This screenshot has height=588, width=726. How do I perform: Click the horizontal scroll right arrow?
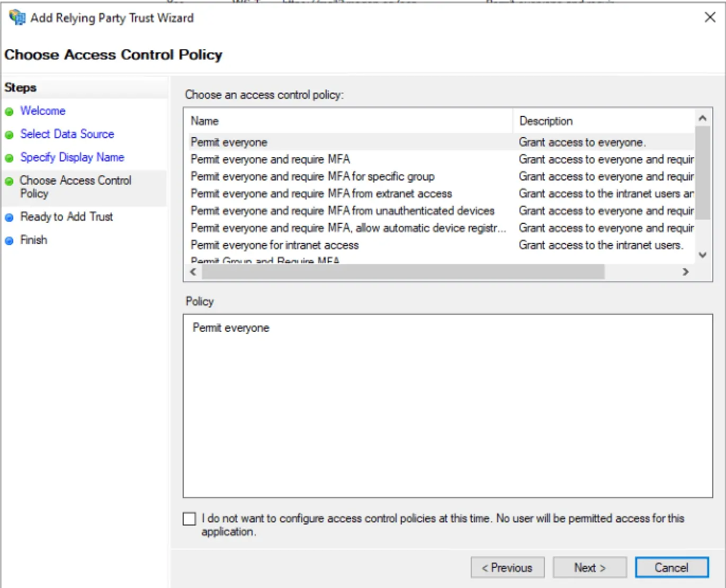[x=686, y=272]
